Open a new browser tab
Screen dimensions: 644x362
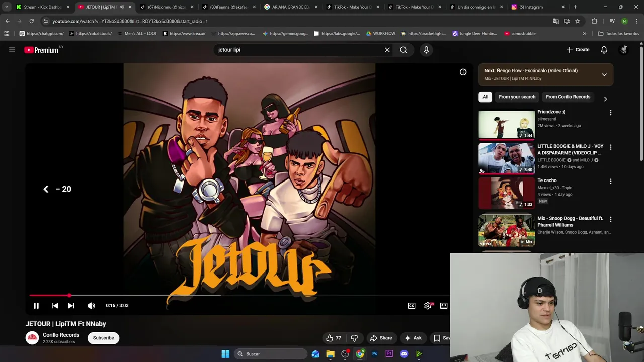point(575,7)
